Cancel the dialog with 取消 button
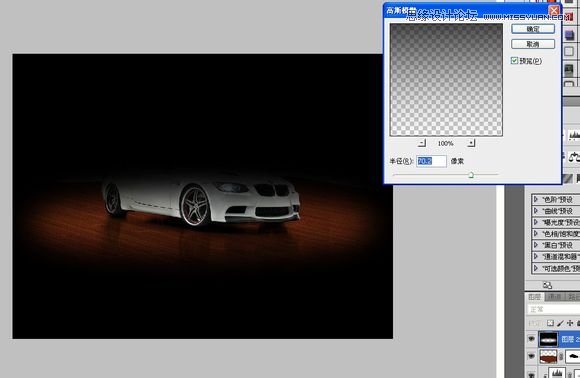580x378 pixels. click(x=533, y=44)
